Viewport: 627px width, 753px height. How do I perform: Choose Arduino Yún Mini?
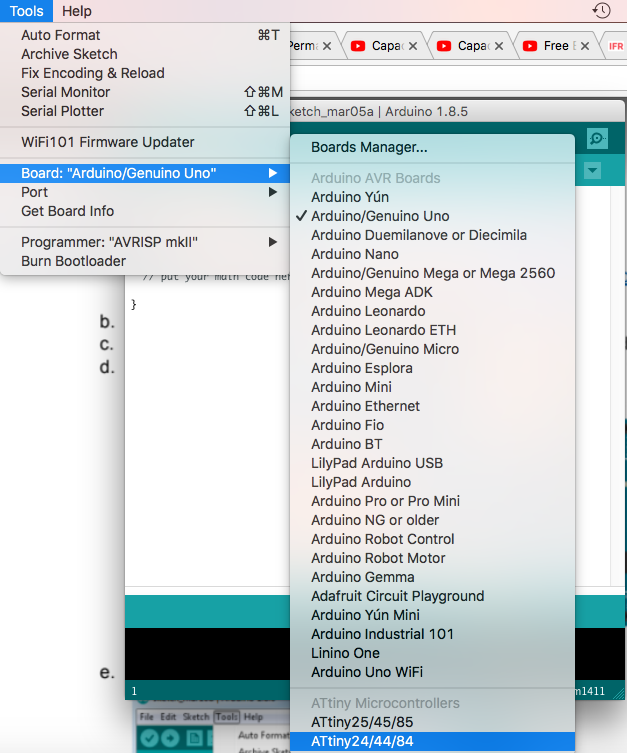coord(432,615)
